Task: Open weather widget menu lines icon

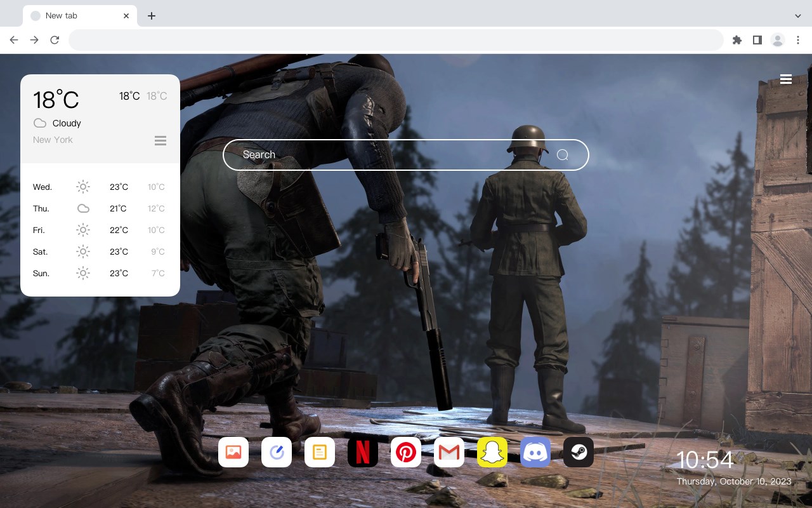Action: [160, 140]
